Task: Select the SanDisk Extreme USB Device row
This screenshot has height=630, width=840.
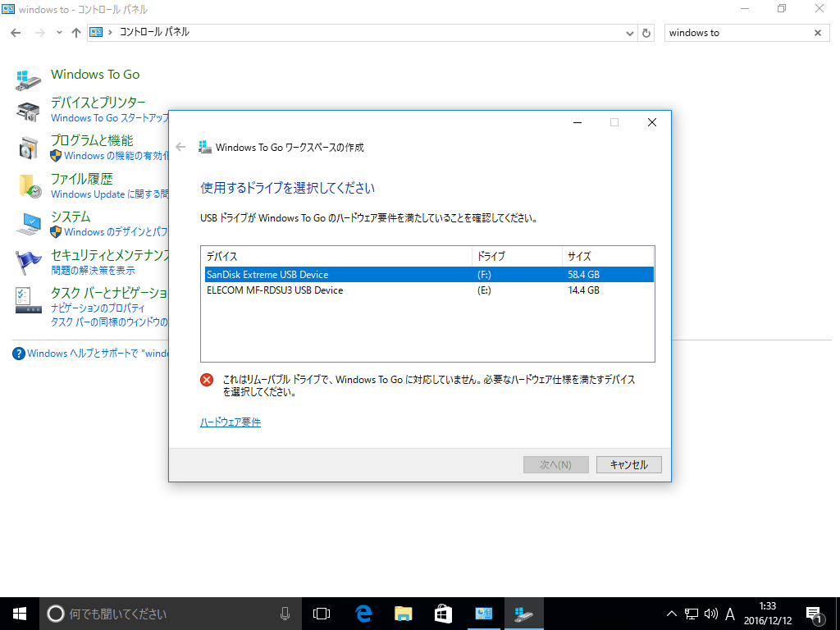Action: click(x=429, y=274)
